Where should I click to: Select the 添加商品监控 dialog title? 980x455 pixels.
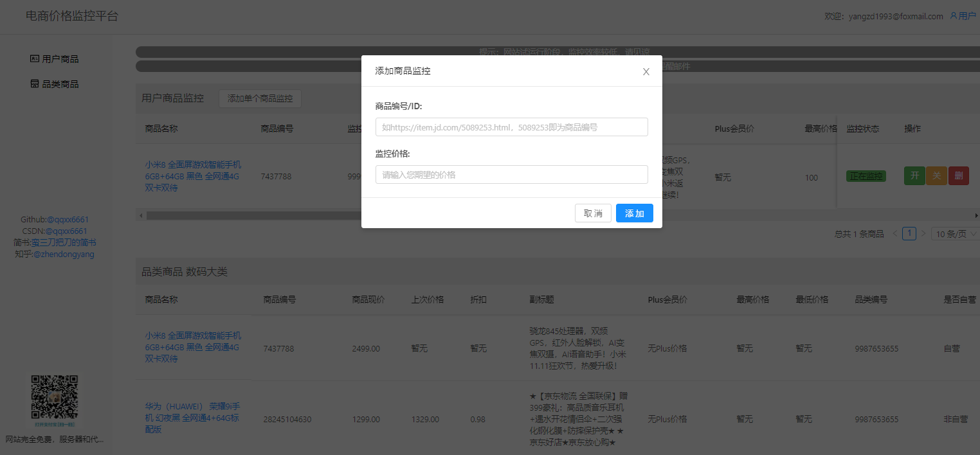[403, 71]
